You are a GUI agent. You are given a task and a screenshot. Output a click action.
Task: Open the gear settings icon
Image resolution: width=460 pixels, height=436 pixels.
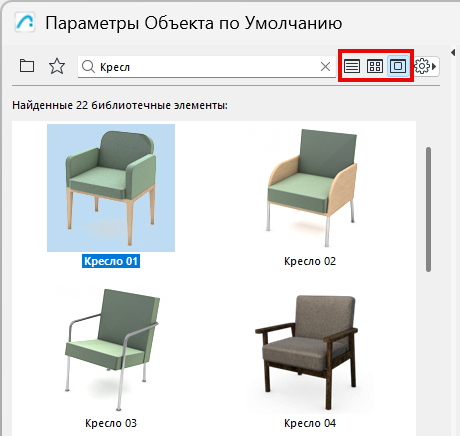422,66
